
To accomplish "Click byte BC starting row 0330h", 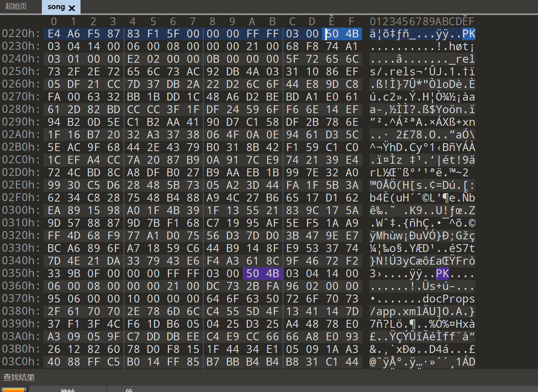I will tap(54, 248).
